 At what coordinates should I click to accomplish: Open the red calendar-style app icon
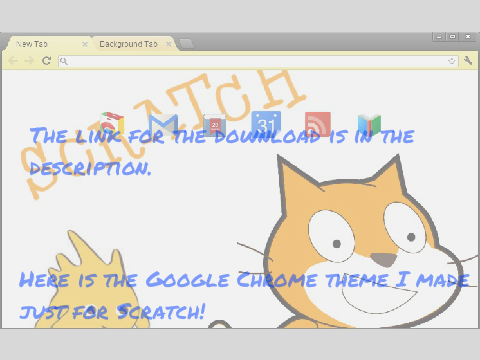point(215,125)
